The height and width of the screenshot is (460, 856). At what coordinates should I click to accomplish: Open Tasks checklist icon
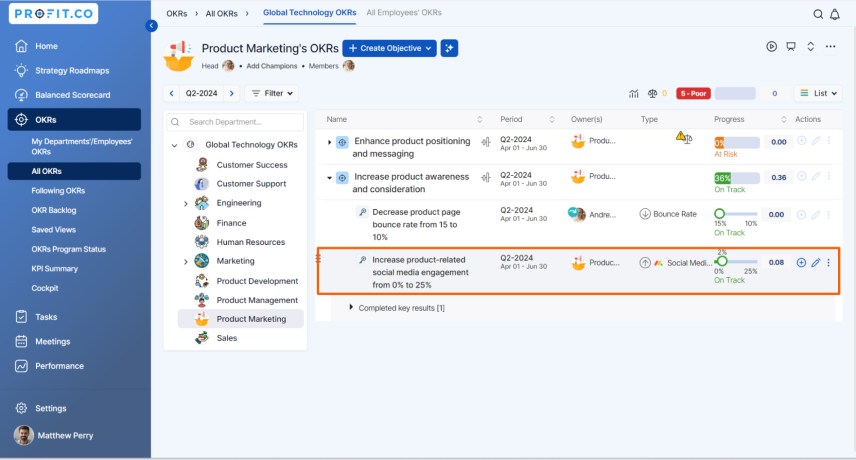click(x=21, y=316)
